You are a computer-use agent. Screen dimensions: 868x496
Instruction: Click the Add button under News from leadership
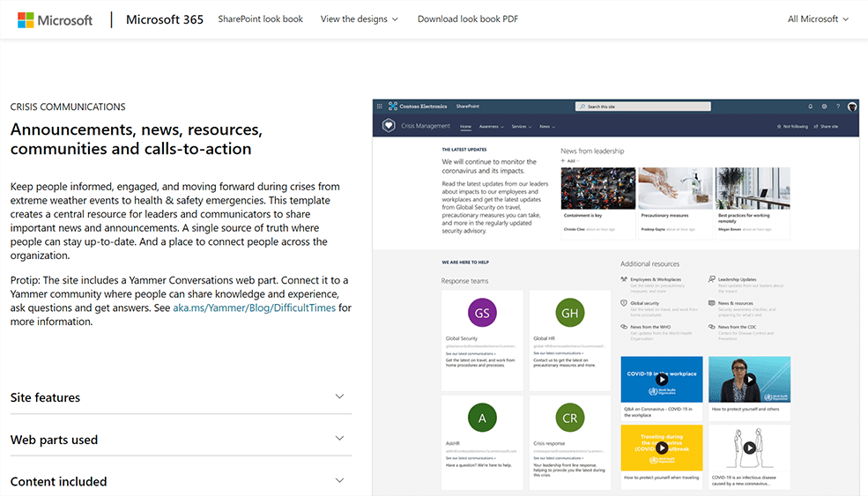569,161
